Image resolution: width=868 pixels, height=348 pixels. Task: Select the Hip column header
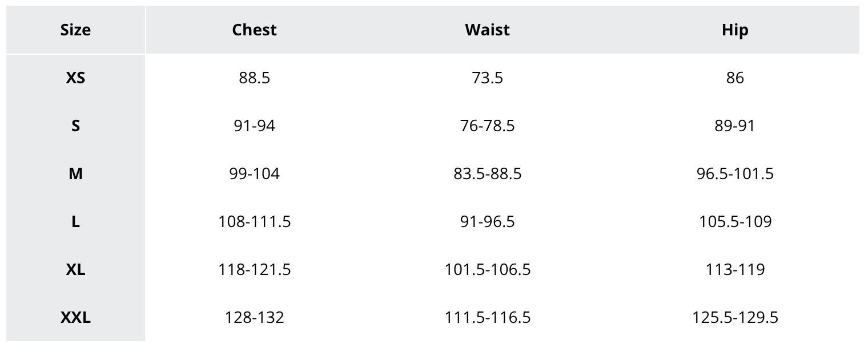point(734,30)
